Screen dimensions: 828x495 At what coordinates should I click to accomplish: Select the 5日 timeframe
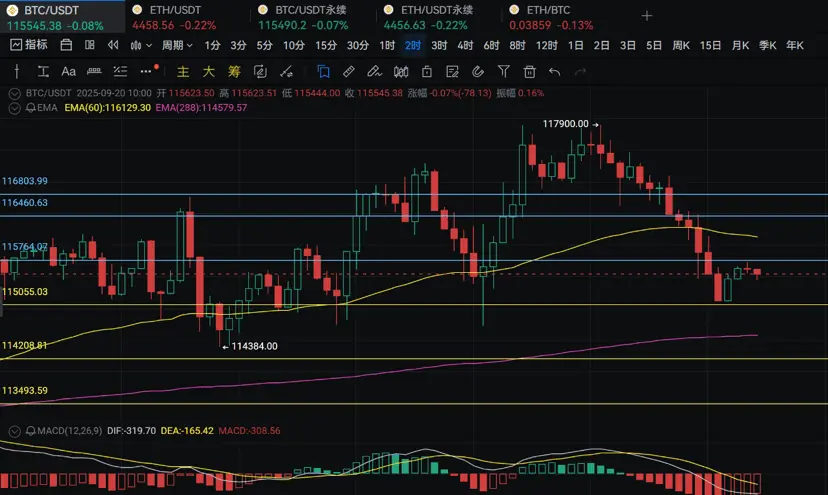click(654, 45)
